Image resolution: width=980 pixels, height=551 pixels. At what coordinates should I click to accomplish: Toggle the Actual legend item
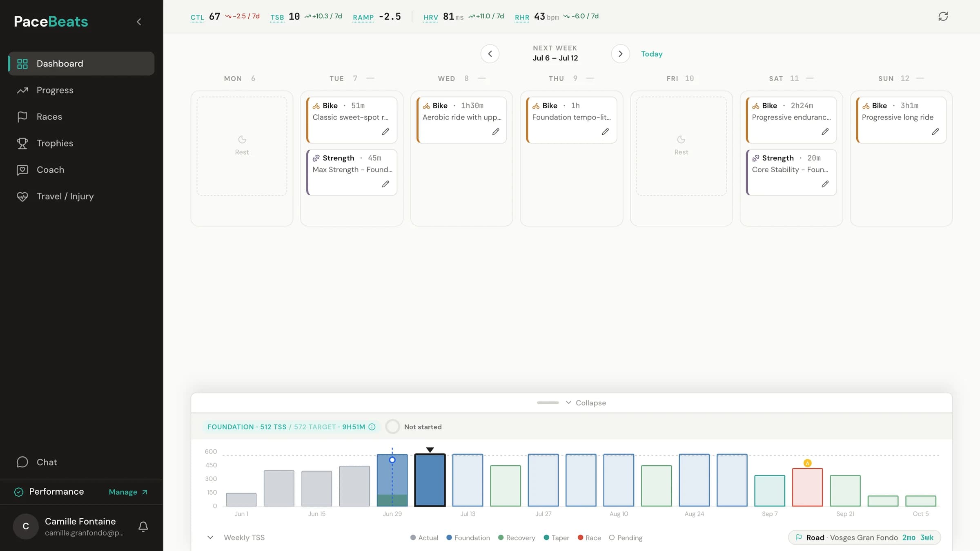pyautogui.click(x=424, y=538)
